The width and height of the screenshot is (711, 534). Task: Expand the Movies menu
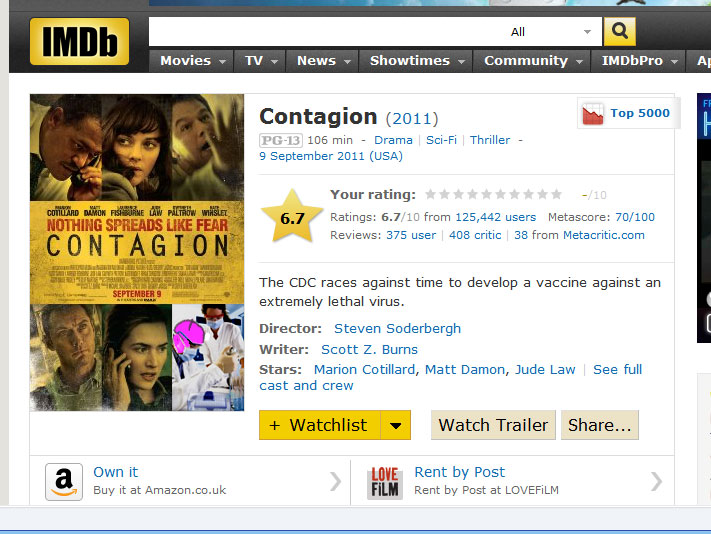coord(192,61)
